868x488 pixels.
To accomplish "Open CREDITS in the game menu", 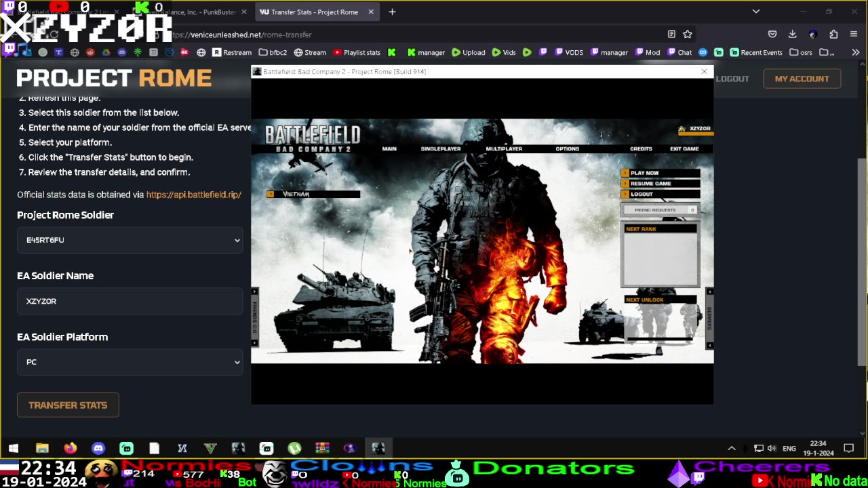I will (x=641, y=148).
